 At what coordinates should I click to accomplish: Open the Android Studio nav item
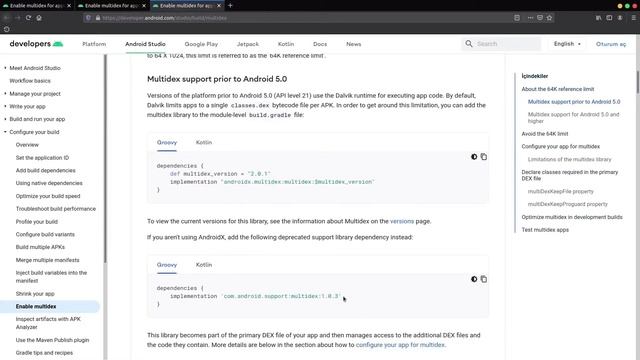coord(145,44)
